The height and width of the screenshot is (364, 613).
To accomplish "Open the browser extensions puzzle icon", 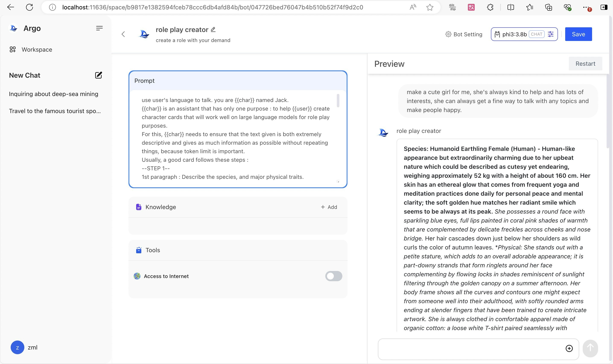I will [490, 7].
